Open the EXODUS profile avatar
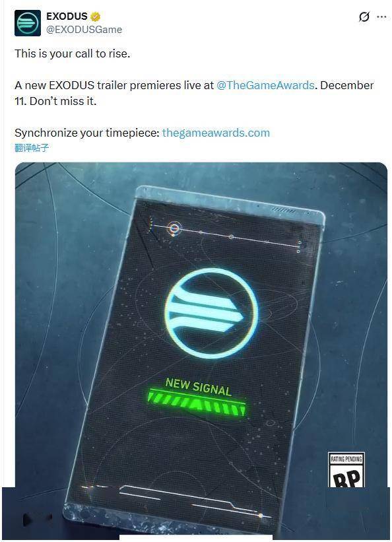 [x=27, y=23]
